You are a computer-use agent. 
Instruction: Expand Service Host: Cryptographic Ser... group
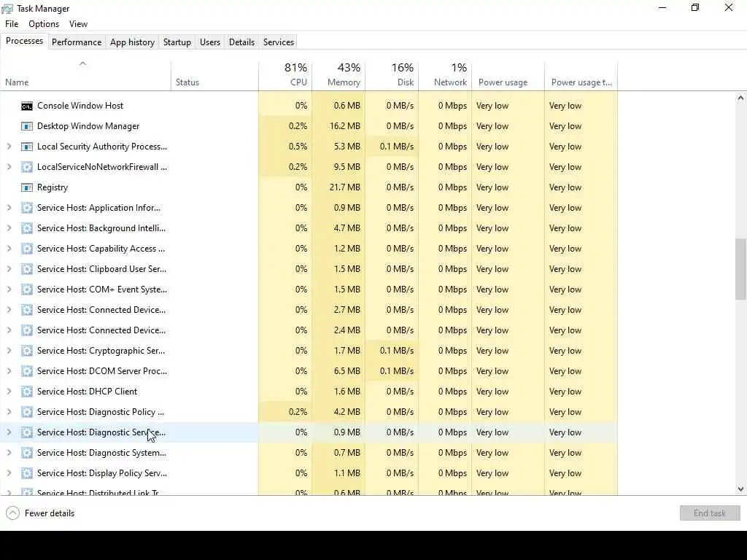pos(9,351)
